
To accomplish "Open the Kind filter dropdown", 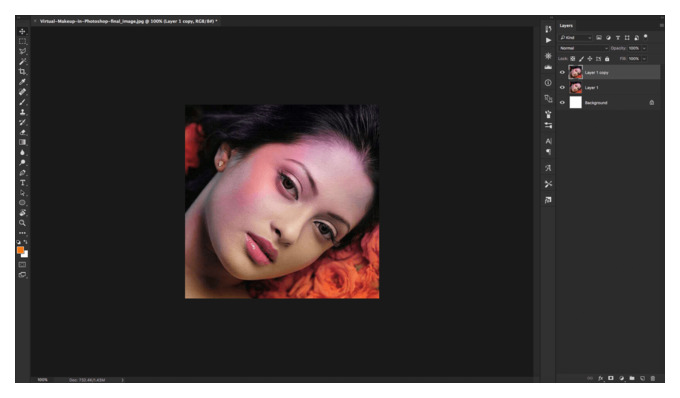I will coord(575,38).
